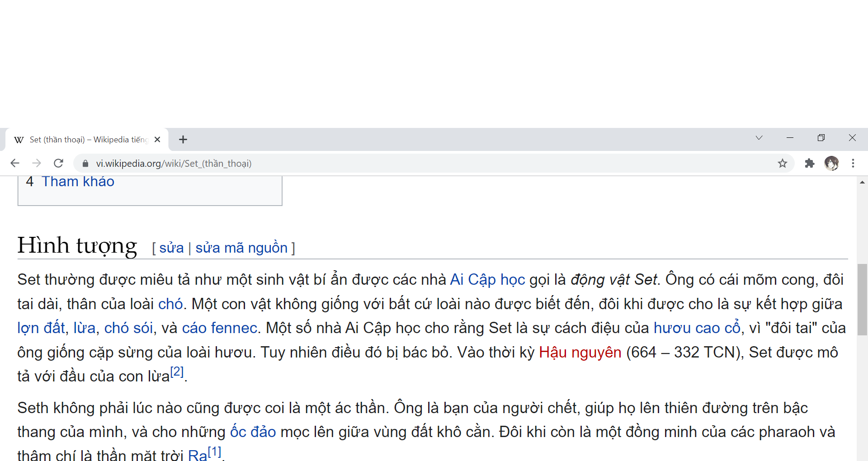Open a new tab with plus button

(183, 140)
